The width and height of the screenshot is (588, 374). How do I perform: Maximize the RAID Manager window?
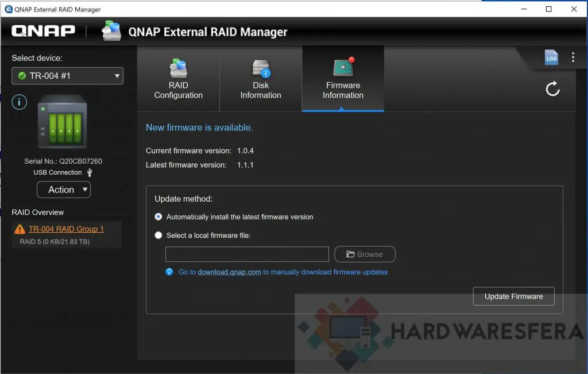click(x=548, y=9)
